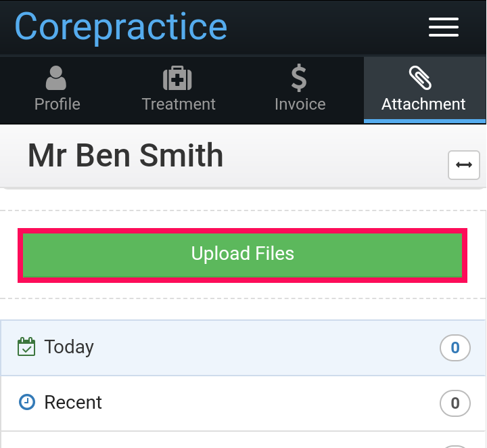Click the Today calendar check icon
Viewport: 487px width, 448px height.
26,346
